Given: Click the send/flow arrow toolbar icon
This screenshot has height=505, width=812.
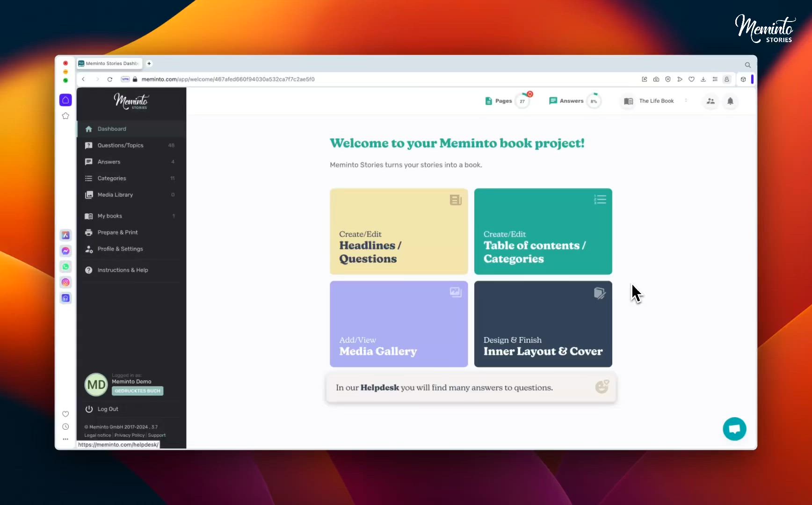Looking at the screenshot, I should click(x=680, y=79).
